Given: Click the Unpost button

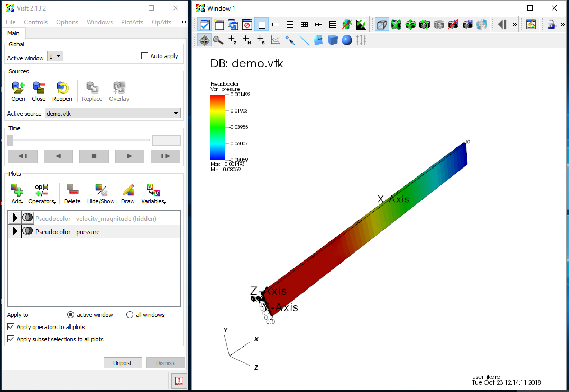Looking at the screenshot, I should [123, 363].
